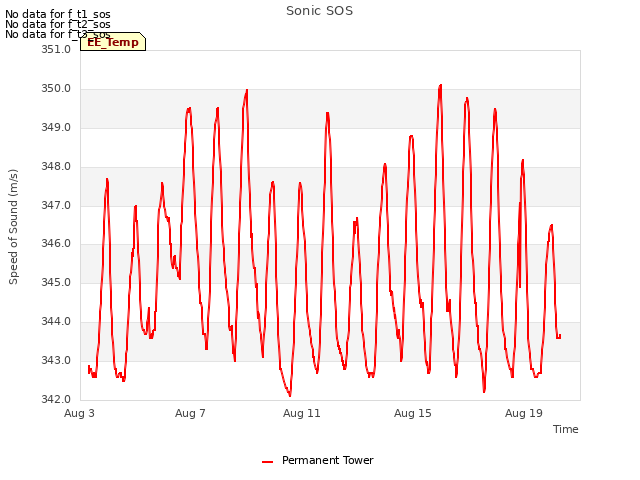
Task: Click the Aug 15 x-axis label
Action: click(x=413, y=413)
